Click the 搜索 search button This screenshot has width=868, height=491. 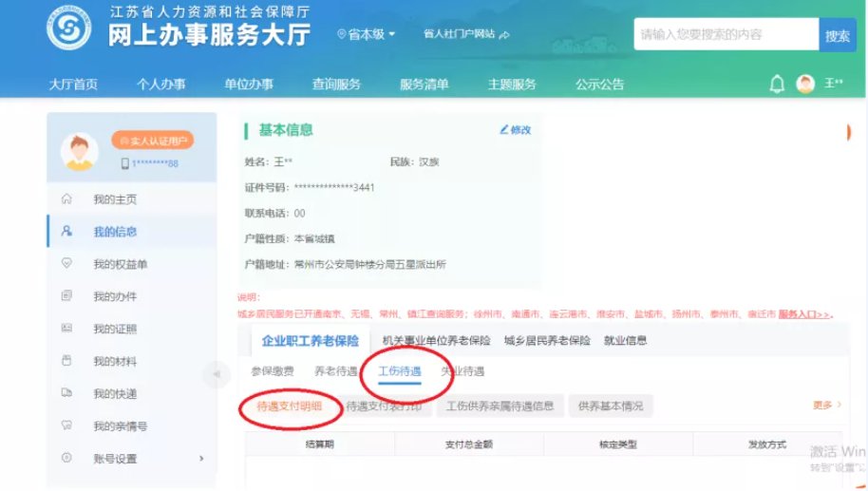tap(837, 35)
